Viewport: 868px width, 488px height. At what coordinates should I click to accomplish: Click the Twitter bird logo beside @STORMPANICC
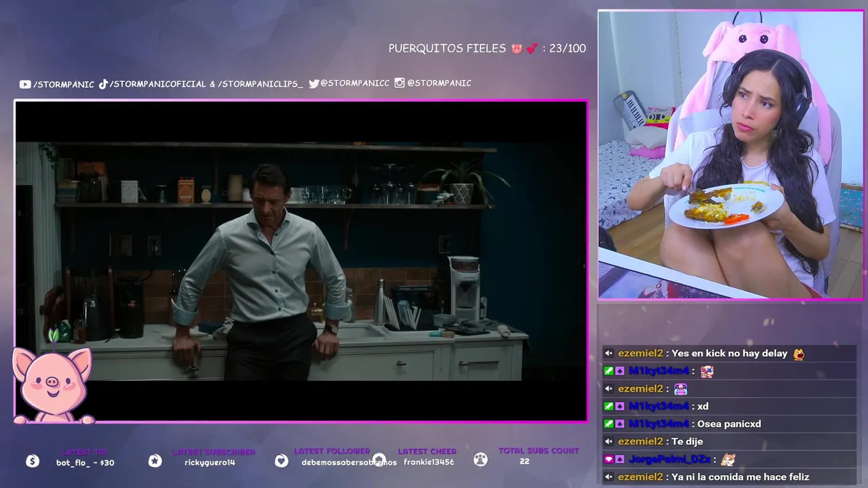(x=314, y=83)
